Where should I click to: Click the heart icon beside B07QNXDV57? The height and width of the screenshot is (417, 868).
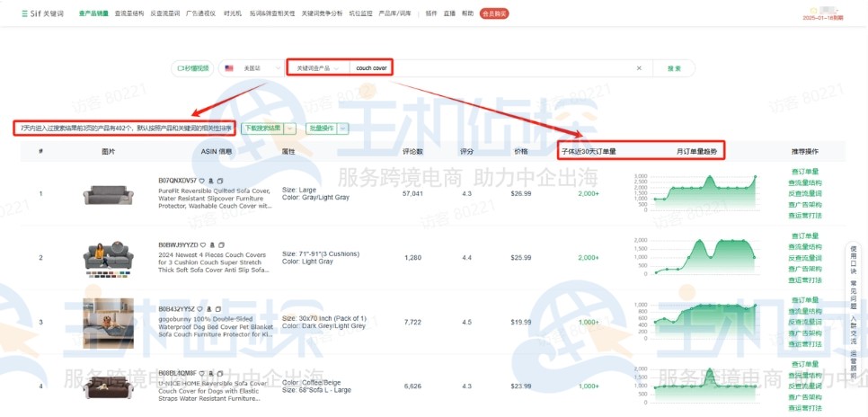(202, 181)
